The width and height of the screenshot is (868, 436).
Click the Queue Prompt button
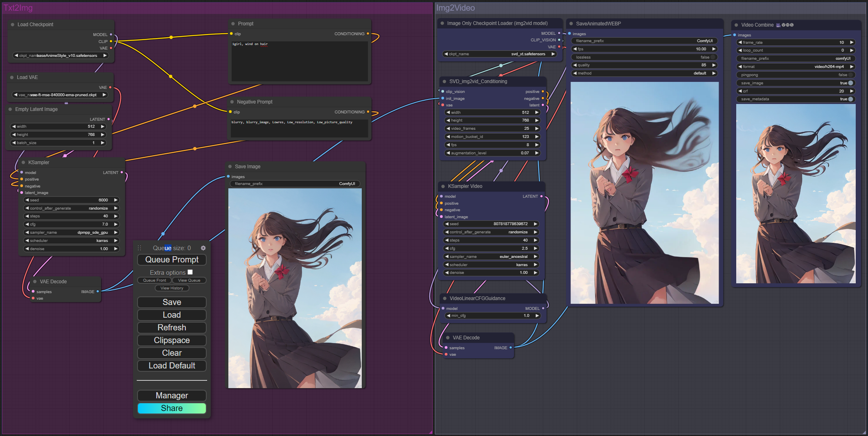pyautogui.click(x=172, y=260)
